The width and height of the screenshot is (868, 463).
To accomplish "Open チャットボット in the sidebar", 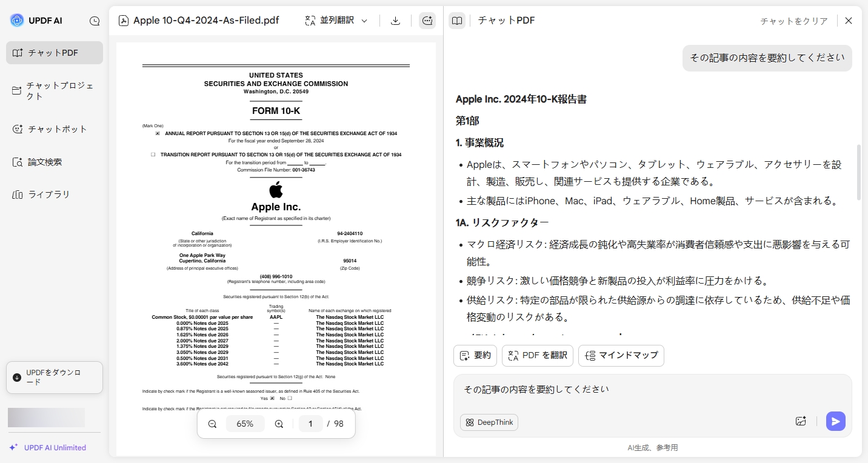I will point(55,129).
